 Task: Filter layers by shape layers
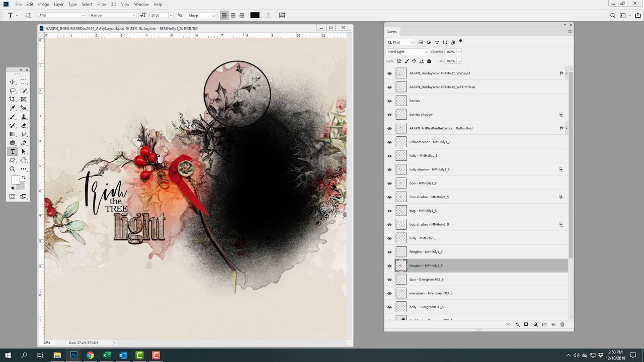[x=445, y=42]
